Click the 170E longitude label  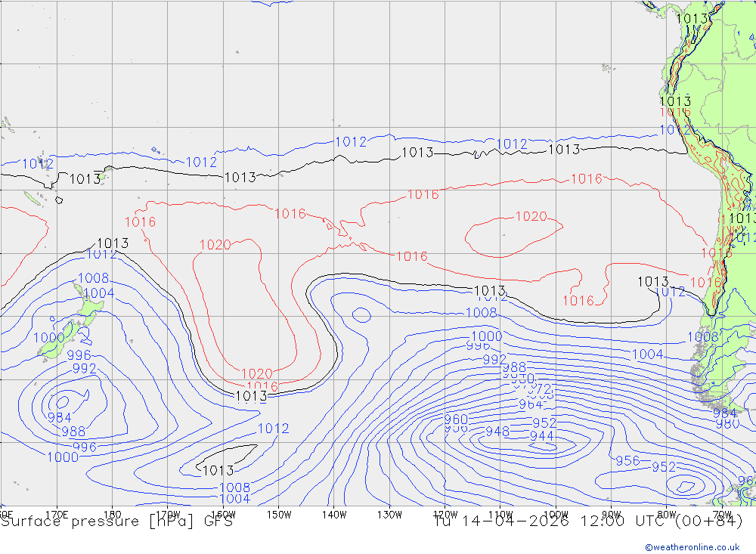click(x=57, y=515)
